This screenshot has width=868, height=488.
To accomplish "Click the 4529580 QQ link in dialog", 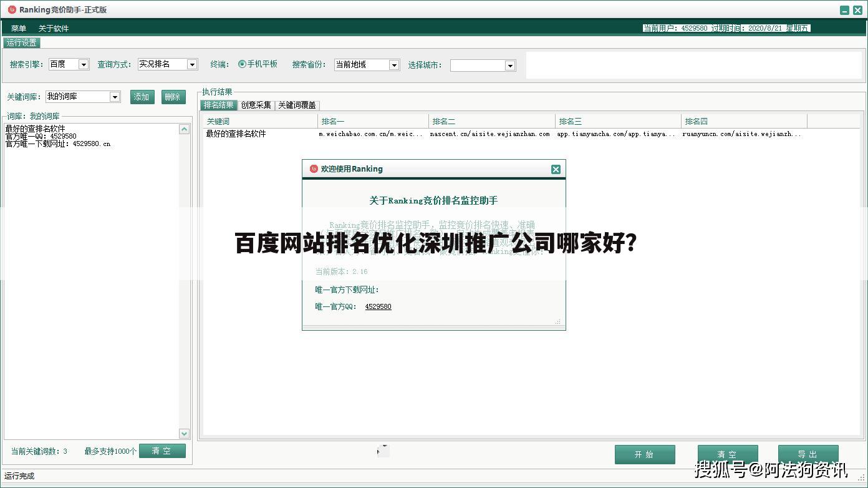I will tap(378, 306).
